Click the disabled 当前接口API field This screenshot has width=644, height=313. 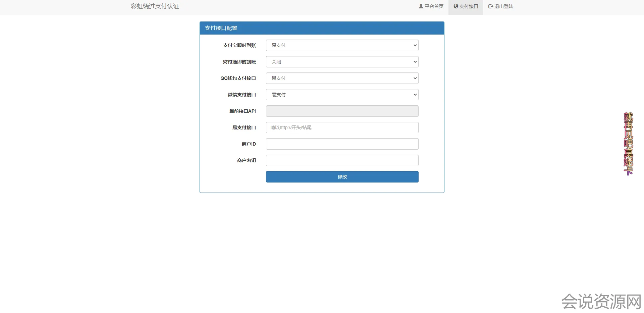coord(342,111)
